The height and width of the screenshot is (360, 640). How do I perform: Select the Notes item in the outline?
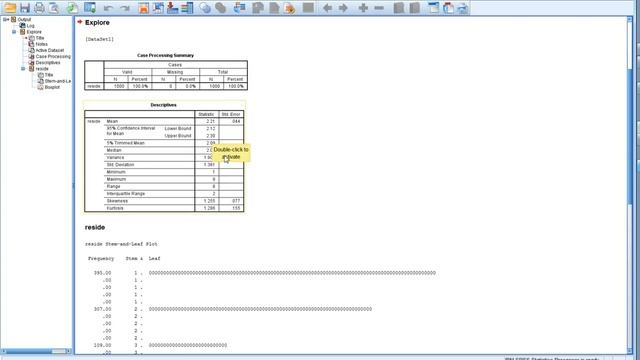click(x=41, y=44)
